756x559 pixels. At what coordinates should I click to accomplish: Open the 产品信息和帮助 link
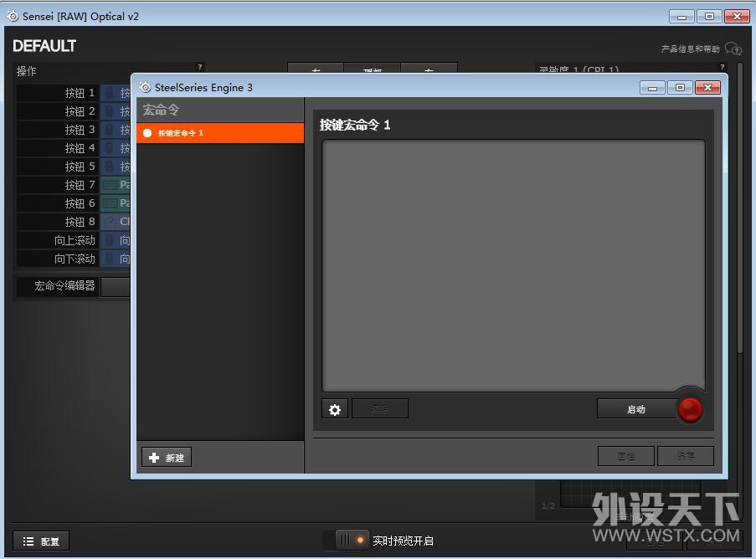click(690, 49)
